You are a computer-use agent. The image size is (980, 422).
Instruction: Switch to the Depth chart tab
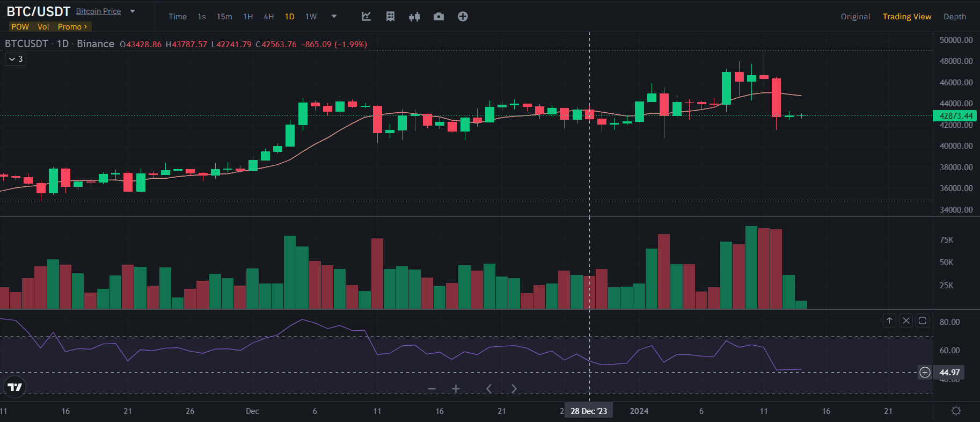click(954, 17)
